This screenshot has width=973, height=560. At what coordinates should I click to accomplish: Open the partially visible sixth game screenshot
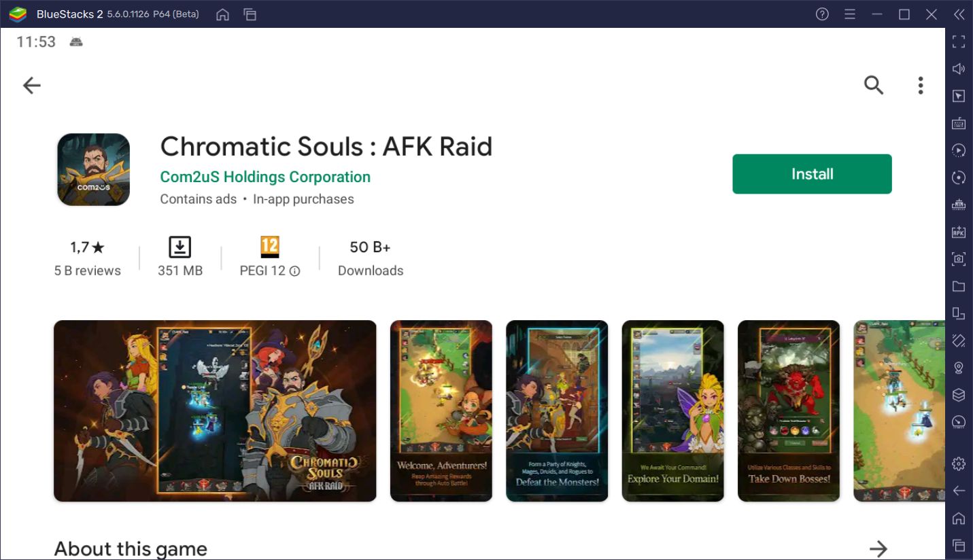(x=899, y=411)
